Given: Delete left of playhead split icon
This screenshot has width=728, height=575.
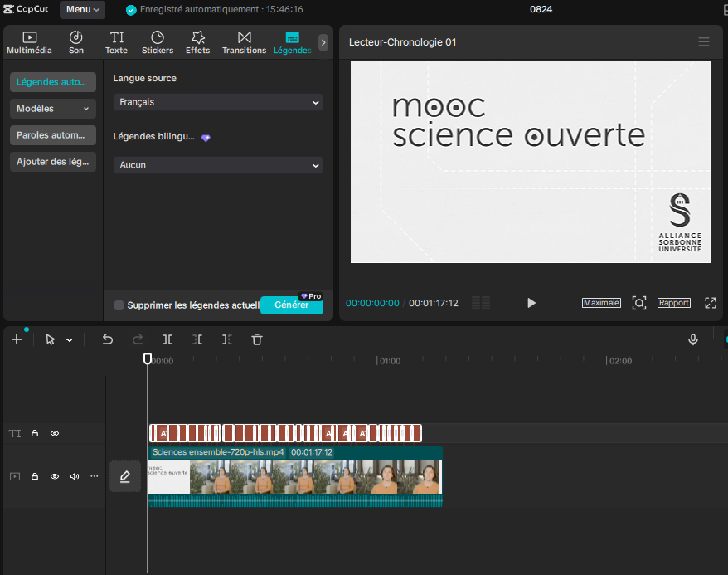Looking at the screenshot, I should (x=197, y=339).
